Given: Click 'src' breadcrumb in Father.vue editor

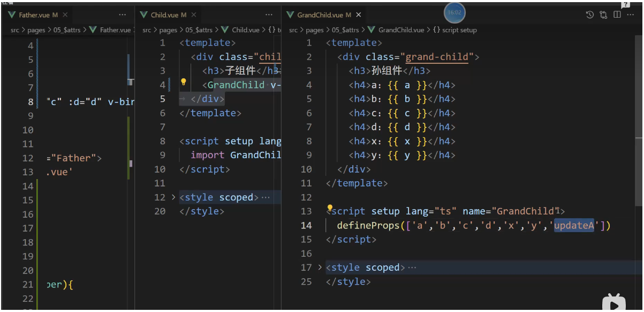Looking at the screenshot, I should click(x=15, y=30).
